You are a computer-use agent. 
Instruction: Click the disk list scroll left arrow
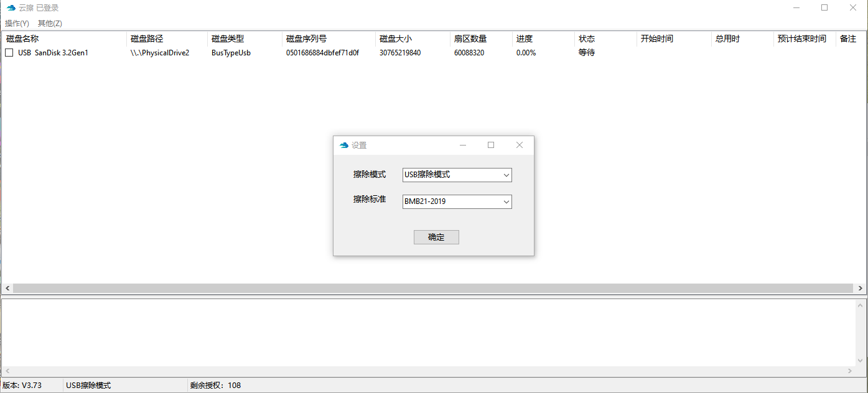7,289
